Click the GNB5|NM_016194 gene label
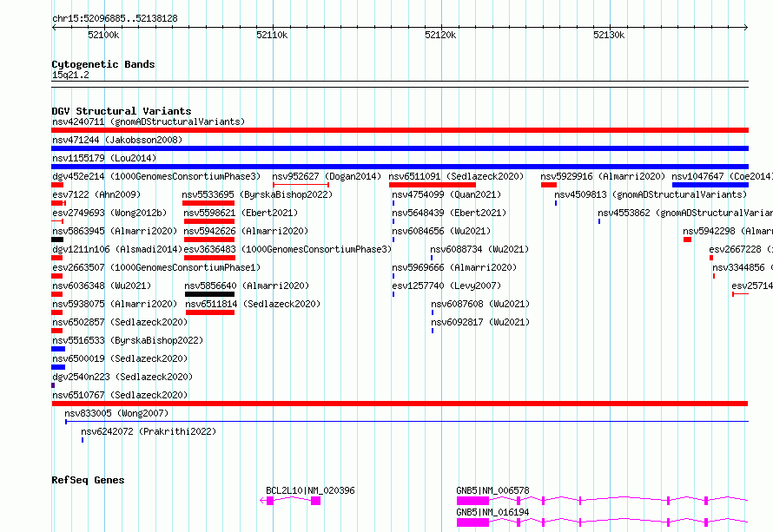The height and width of the screenshot is (532, 773). click(x=492, y=512)
